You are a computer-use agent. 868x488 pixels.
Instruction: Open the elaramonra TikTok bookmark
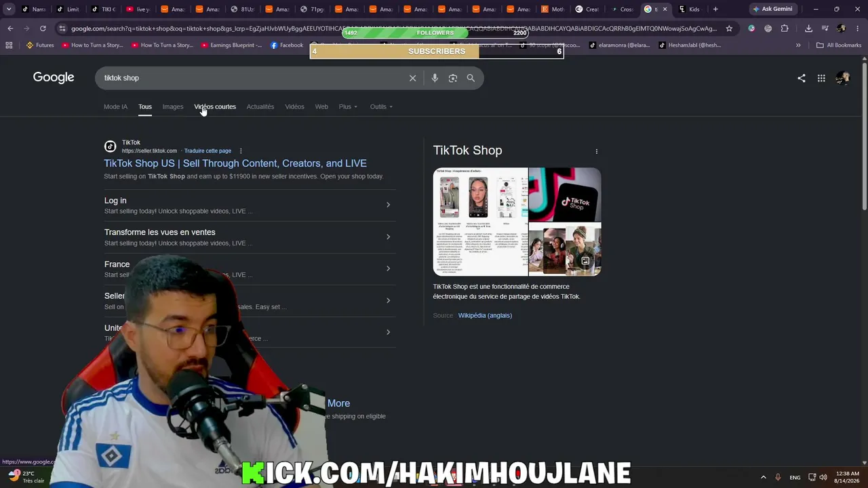(x=620, y=45)
